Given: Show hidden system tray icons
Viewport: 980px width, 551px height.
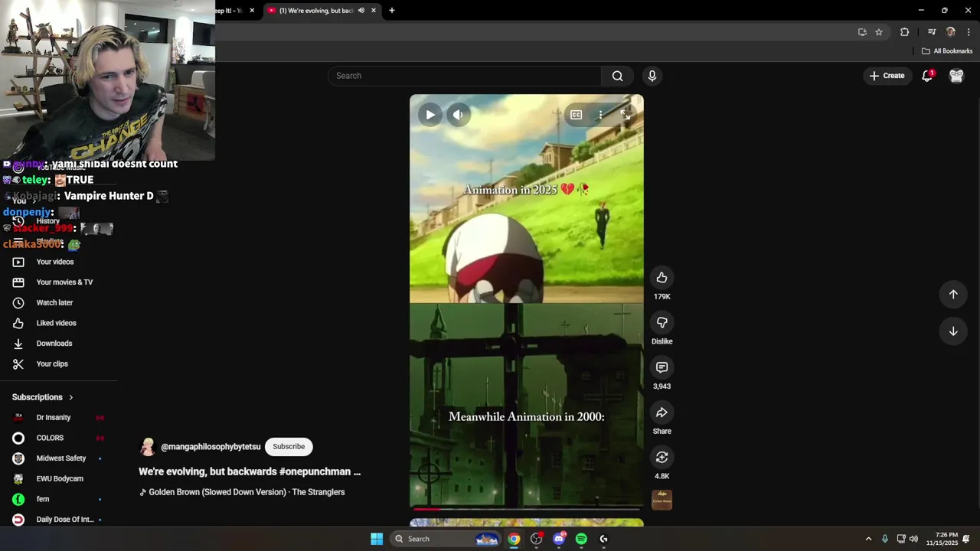Looking at the screenshot, I should [x=868, y=539].
